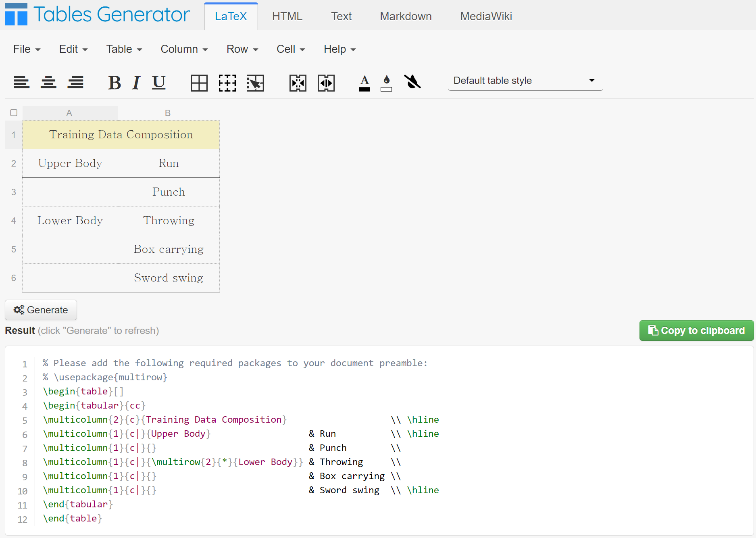Check the select-all table checkbox
Screen dimensions: 756x538
click(14, 113)
